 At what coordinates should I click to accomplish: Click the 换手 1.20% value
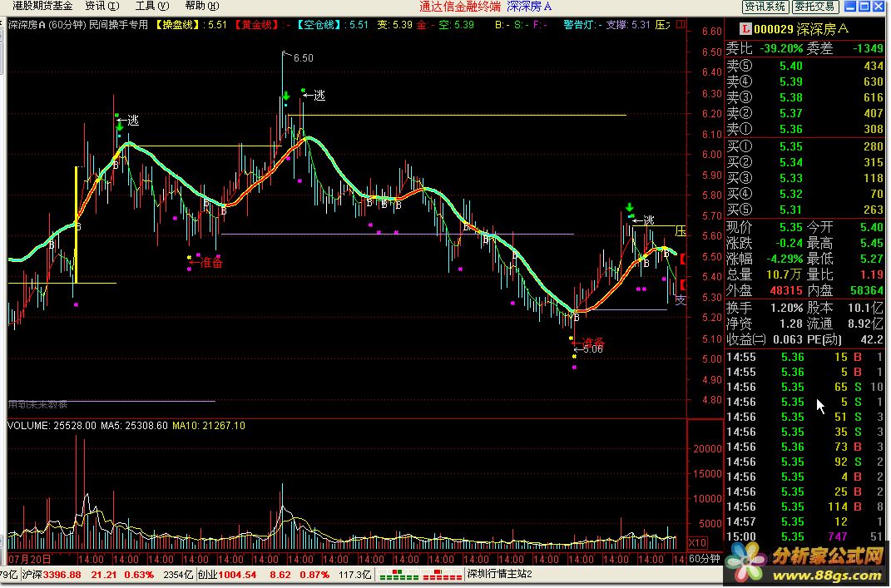coord(786,308)
